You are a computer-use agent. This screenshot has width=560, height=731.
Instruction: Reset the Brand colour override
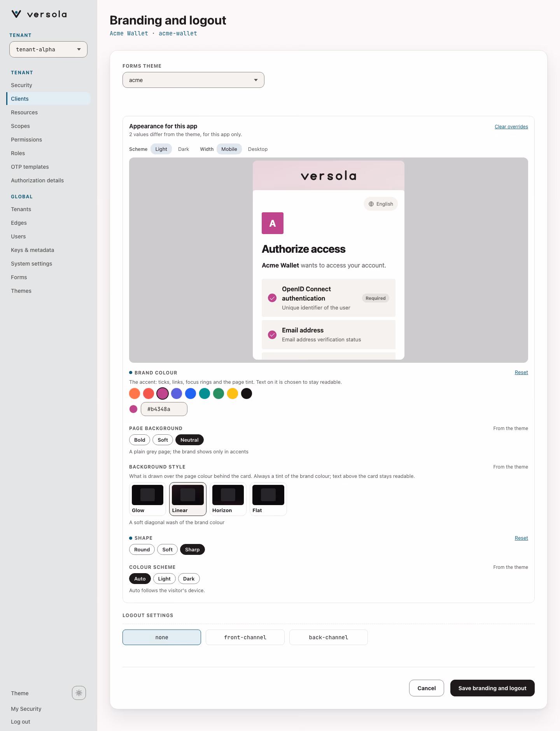tap(521, 372)
